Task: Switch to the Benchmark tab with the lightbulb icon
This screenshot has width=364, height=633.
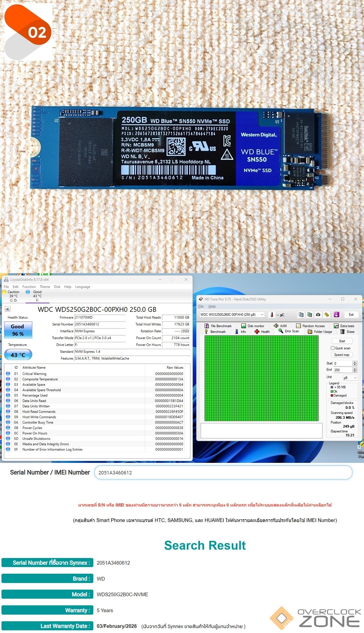Action: (215, 332)
